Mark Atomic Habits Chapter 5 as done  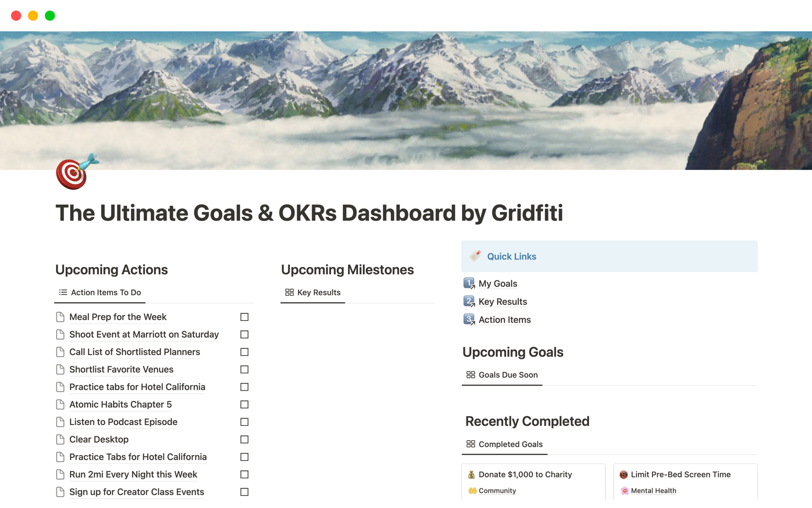pyautogui.click(x=244, y=404)
